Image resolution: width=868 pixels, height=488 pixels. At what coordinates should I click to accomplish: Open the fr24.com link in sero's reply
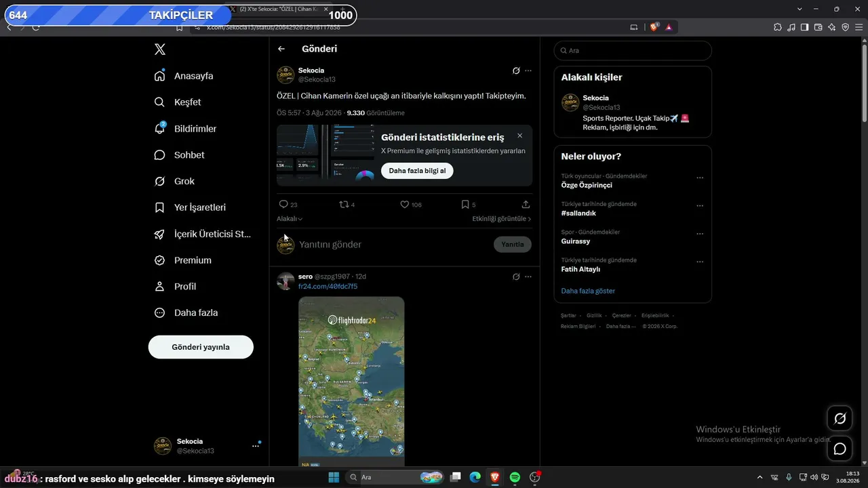click(328, 287)
